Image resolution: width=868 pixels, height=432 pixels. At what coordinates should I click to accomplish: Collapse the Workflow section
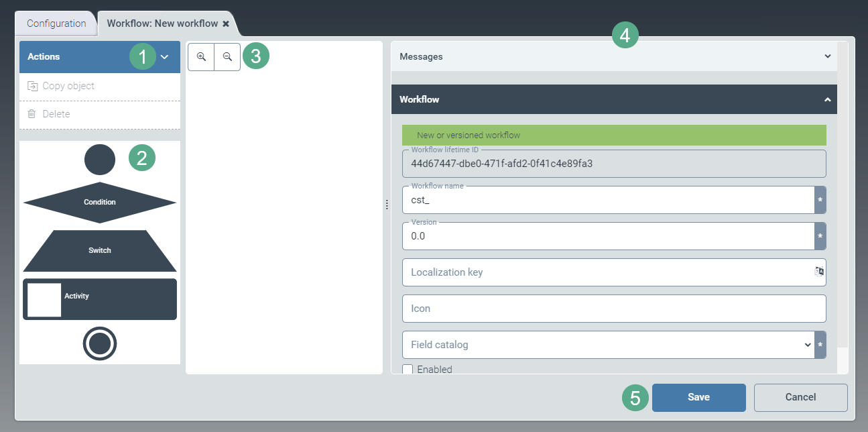click(x=827, y=99)
